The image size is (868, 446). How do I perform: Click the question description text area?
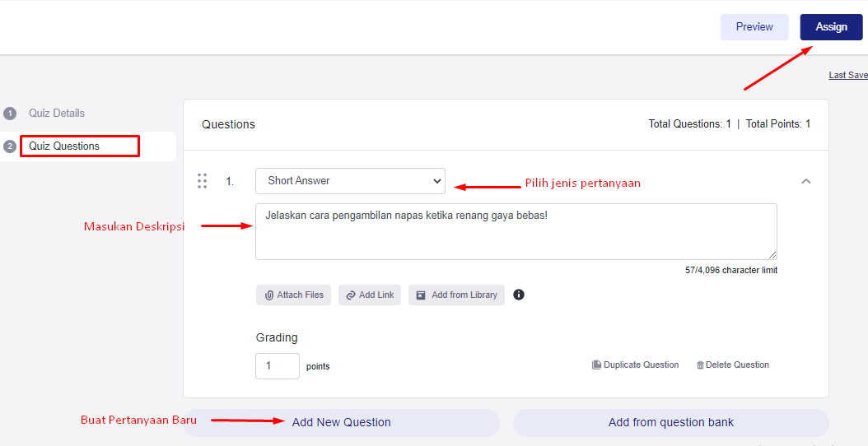tap(516, 231)
